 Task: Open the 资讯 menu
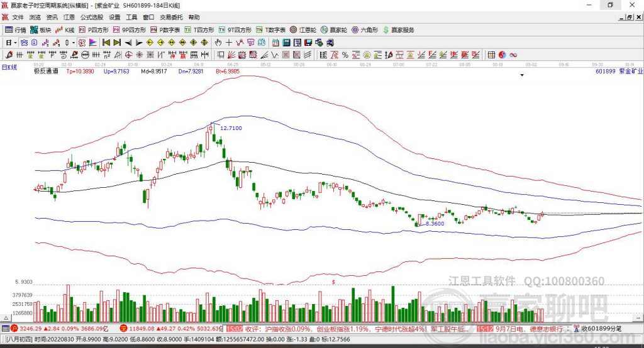pyautogui.click(x=52, y=17)
